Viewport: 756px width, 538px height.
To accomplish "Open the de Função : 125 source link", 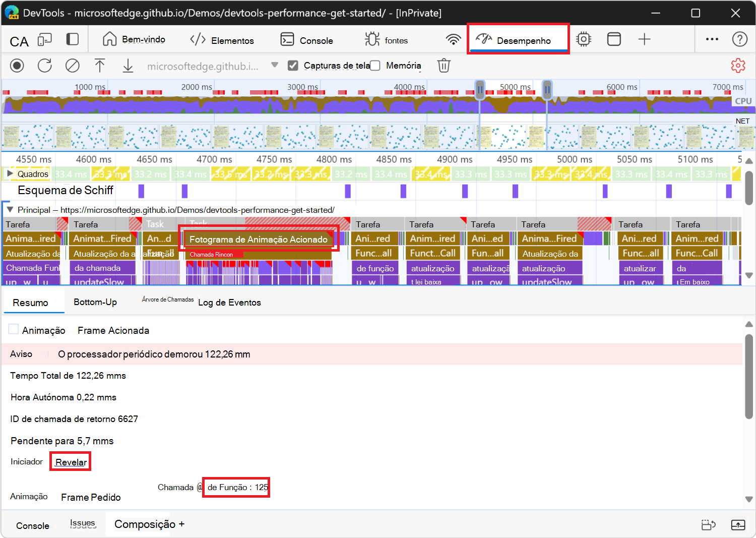I will (237, 487).
